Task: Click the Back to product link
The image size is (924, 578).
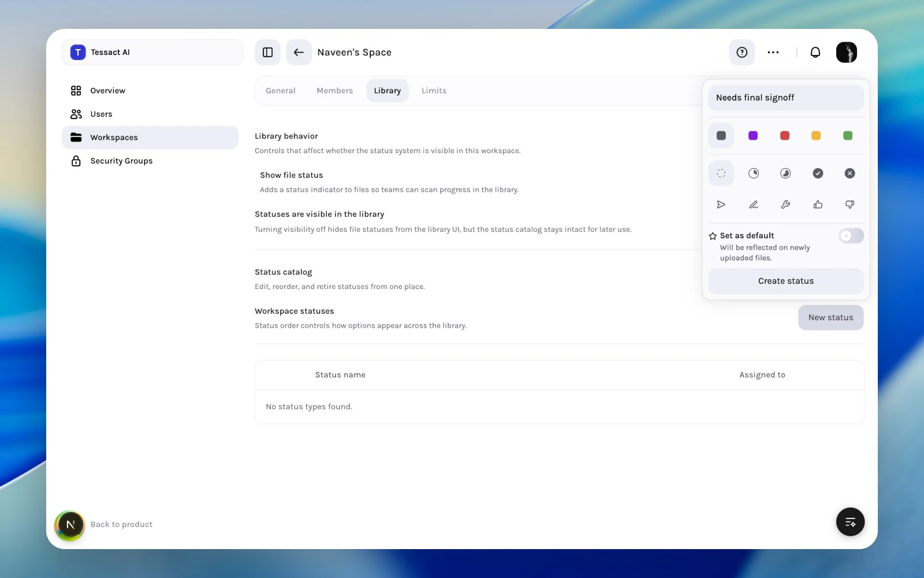Action: coord(121,525)
